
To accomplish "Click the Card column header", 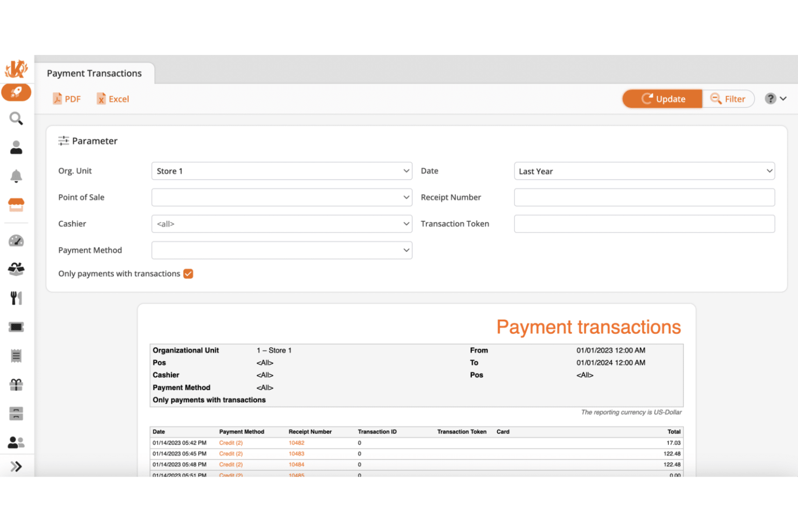I will pyautogui.click(x=503, y=432).
